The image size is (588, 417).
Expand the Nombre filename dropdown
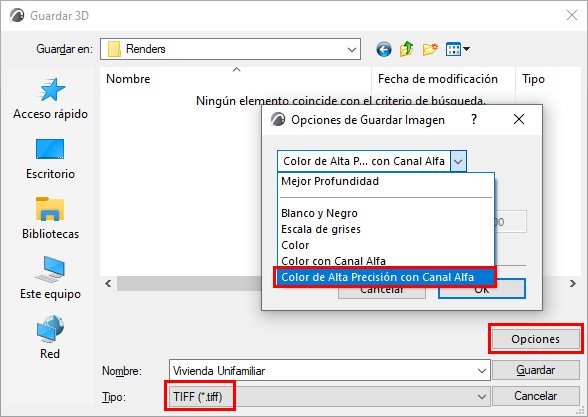(482, 371)
